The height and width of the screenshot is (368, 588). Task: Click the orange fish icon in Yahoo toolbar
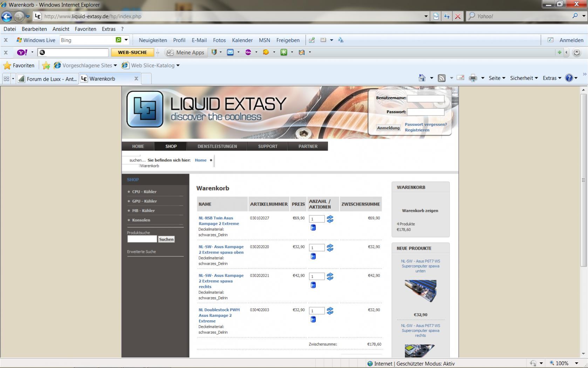(x=266, y=52)
